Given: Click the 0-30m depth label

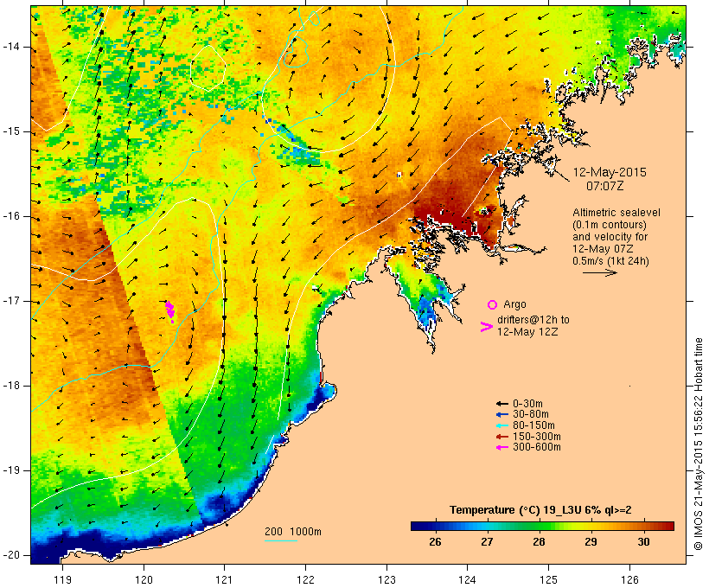Looking at the screenshot, I should [x=527, y=404].
